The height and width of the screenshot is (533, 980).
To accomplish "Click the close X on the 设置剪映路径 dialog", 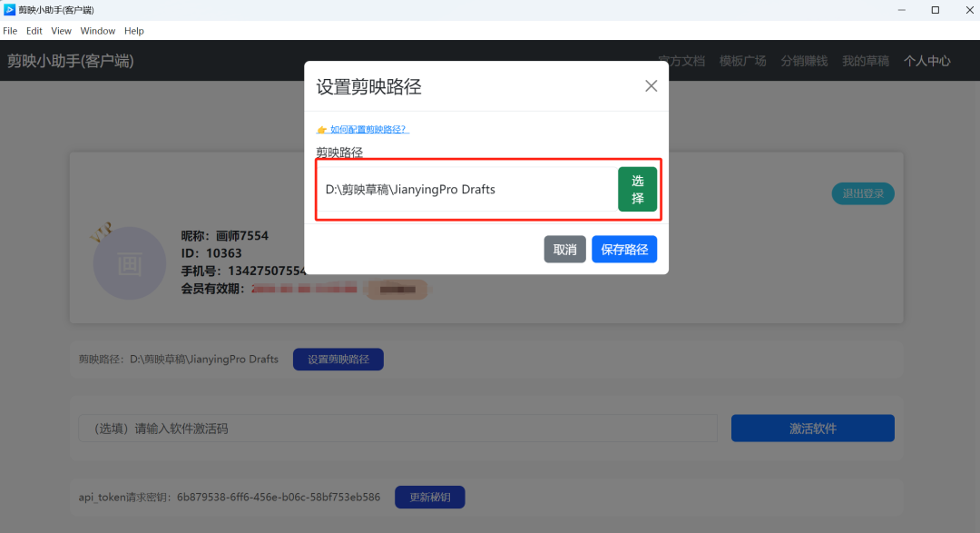I will pyautogui.click(x=651, y=85).
